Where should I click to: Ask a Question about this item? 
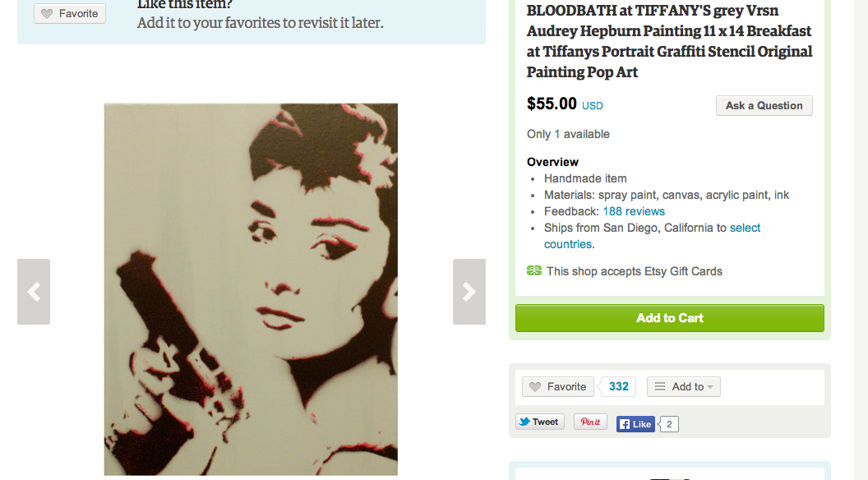pyautogui.click(x=764, y=106)
